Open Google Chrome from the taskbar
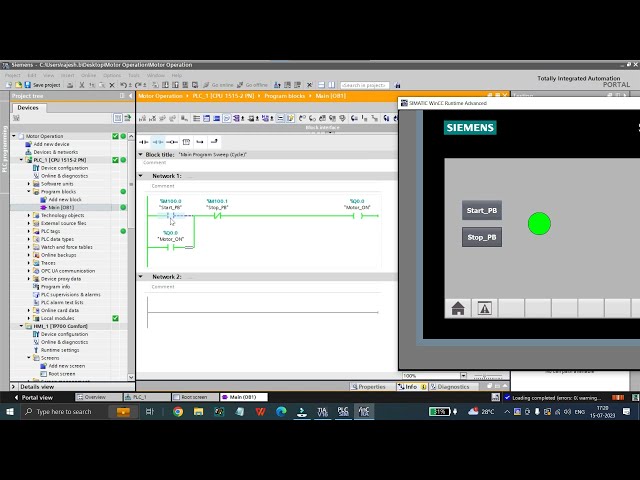 tap(178, 412)
